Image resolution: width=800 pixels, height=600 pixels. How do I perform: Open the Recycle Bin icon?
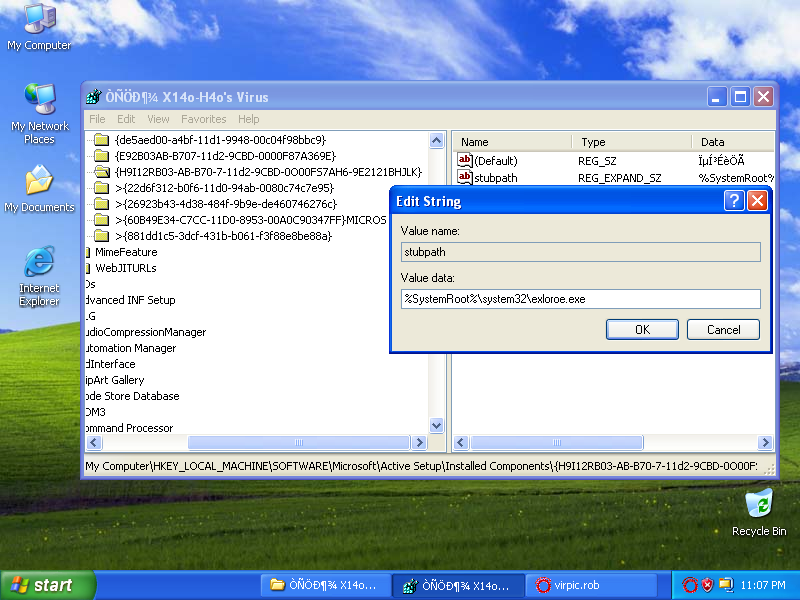click(759, 512)
